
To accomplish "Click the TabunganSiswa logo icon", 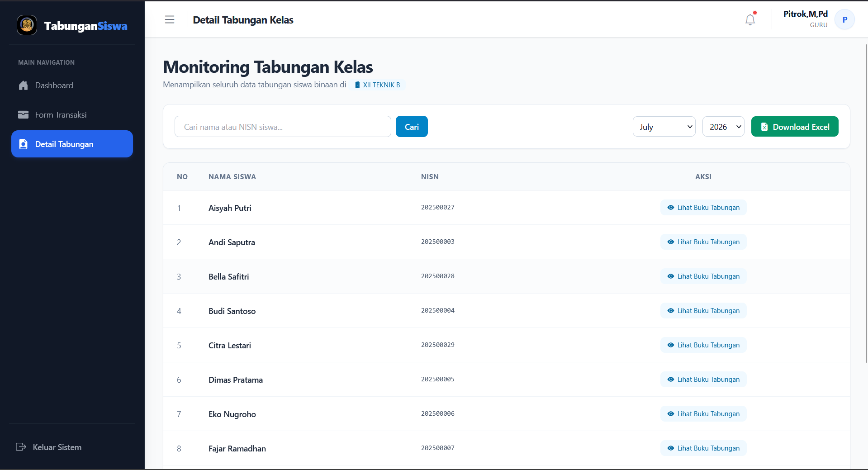I will pyautogui.click(x=27, y=25).
